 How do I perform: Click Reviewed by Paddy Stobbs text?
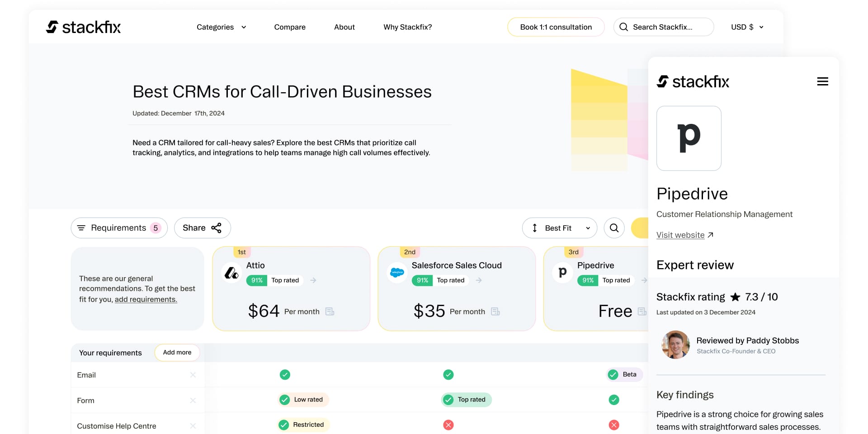748,340
